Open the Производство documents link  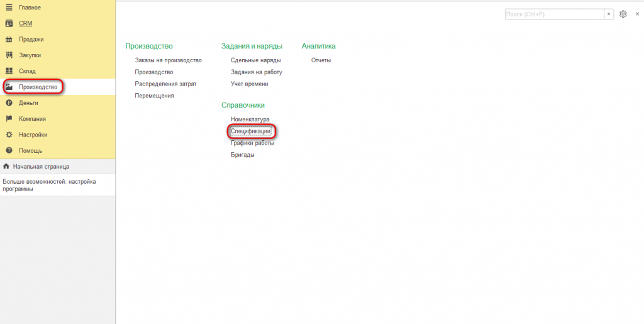[x=154, y=72]
